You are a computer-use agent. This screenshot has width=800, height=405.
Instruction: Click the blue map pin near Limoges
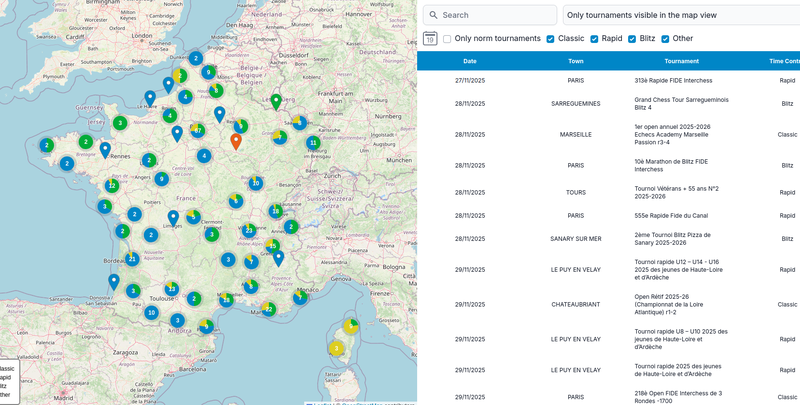[173, 217]
